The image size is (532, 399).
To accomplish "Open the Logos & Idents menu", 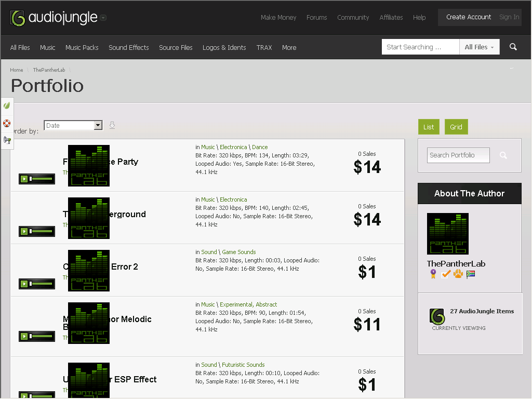I will pos(224,47).
